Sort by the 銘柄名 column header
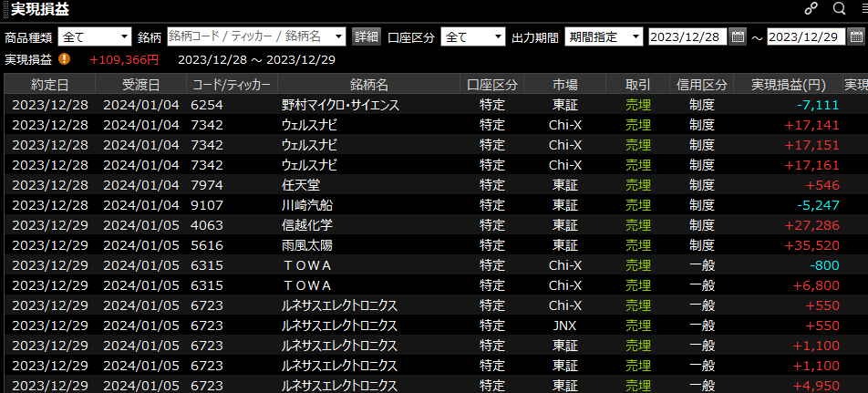868x393 pixels. pos(368,85)
